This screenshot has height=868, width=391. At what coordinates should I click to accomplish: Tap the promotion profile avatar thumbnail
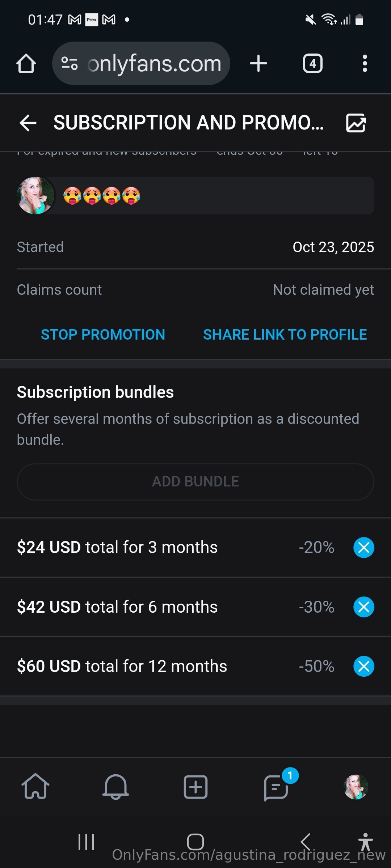pyautogui.click(x=35, y=196)
